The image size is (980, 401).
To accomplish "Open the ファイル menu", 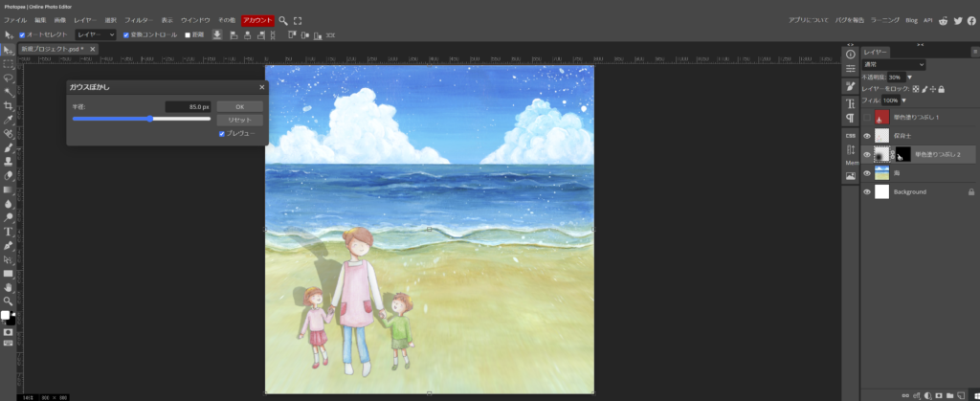I will coord(15,20).
